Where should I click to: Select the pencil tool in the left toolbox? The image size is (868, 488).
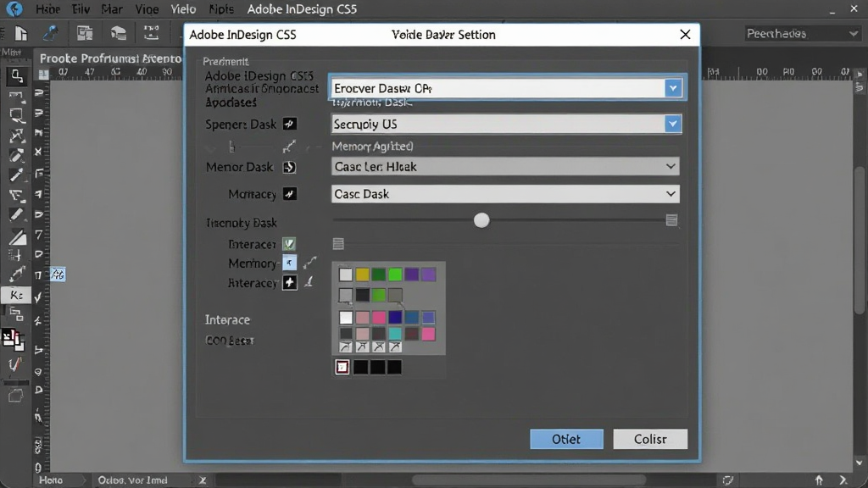[17, 214]
